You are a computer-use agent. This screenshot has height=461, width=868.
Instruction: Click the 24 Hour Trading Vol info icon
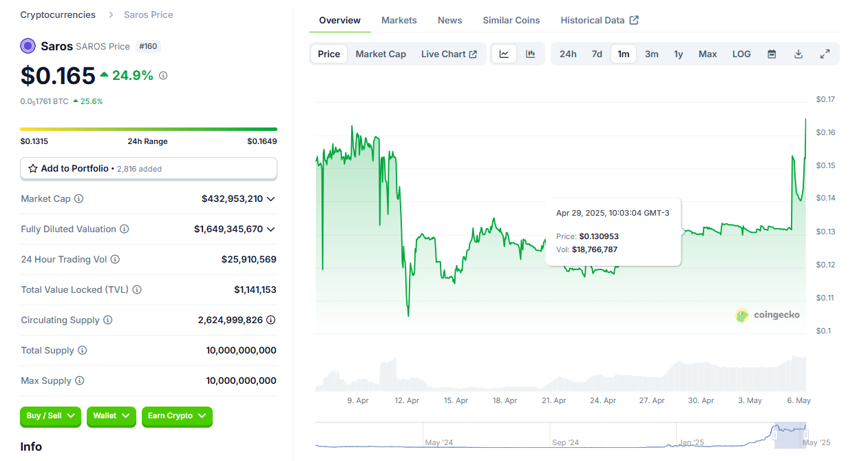(115, 259)
